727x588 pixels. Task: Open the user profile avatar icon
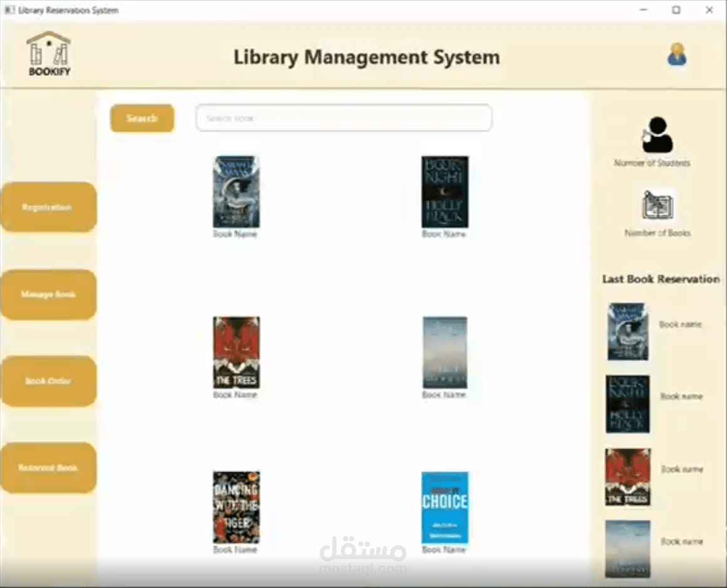click(x=677, y=55)
